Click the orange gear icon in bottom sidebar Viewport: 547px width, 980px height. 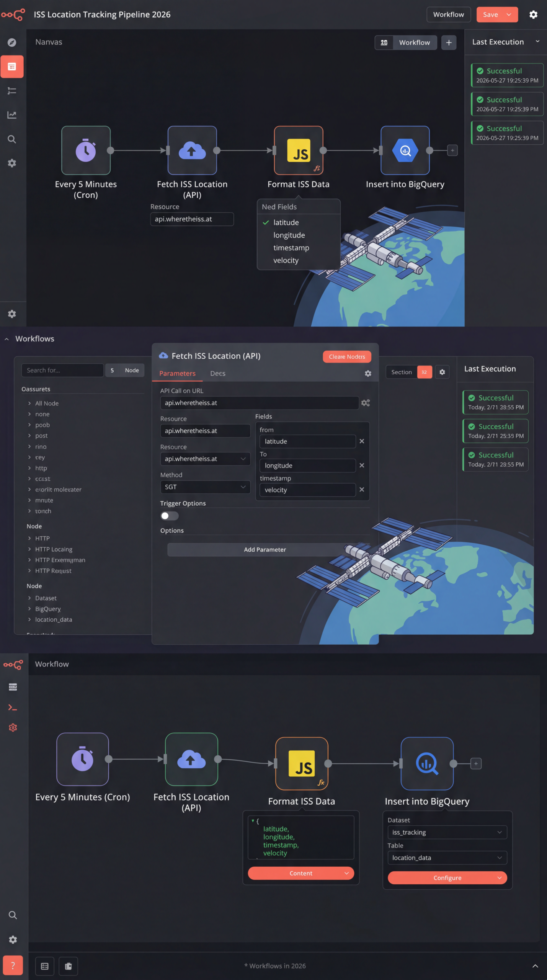click(x=13, y=727)
